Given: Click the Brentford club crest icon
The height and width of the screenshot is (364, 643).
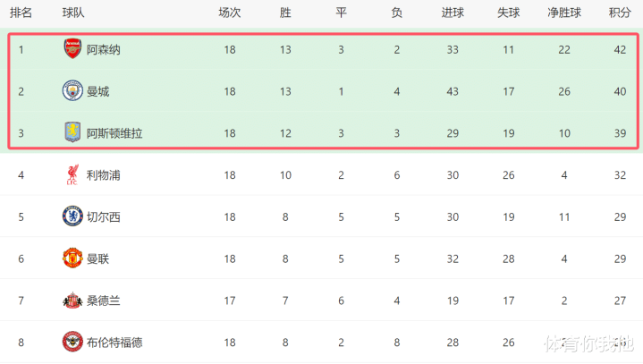Looking at the screenshot, I should pos(72,342).
